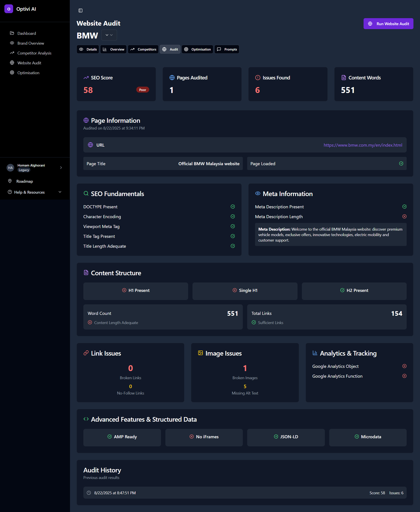
Task: Click the Competitor Analysis trend icon
Action: click(12, 53)
